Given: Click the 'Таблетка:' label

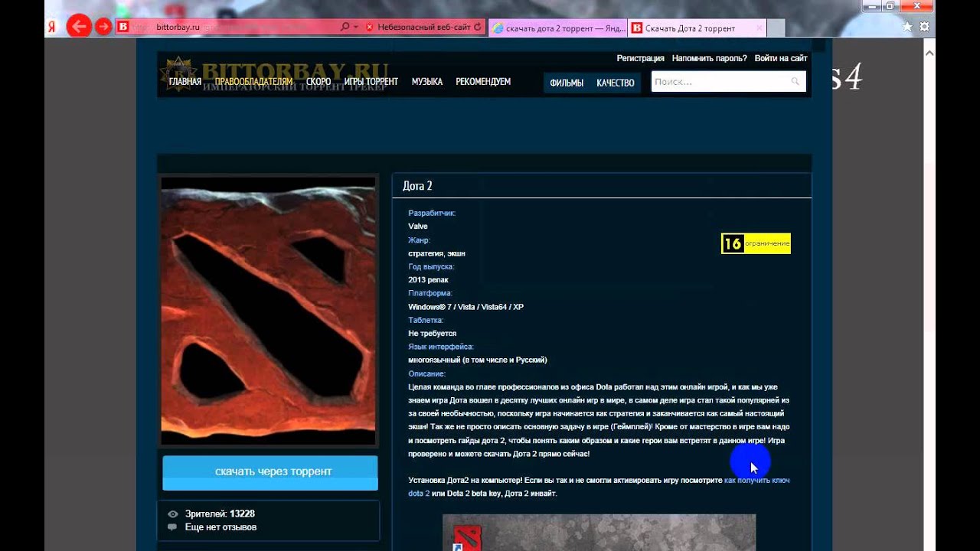Looking at the screenshot, I should tap(426, 320).
